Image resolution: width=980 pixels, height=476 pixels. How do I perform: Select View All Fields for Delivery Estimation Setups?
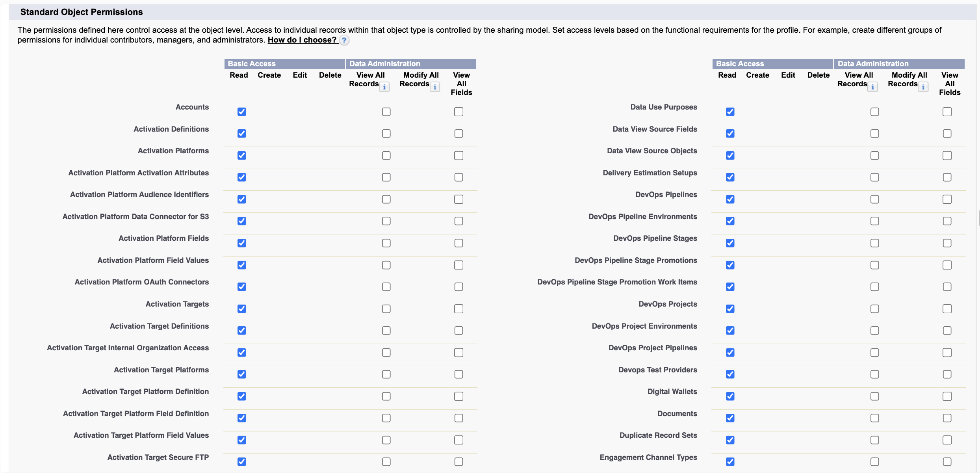(947, 177)
